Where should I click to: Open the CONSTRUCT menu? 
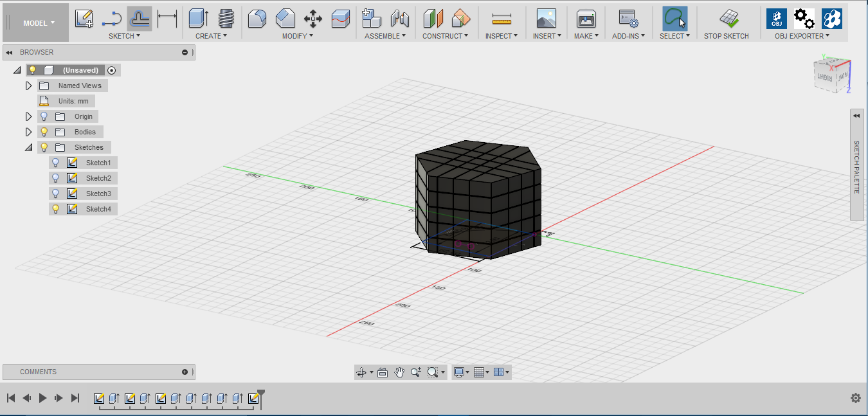pos(445,36)
